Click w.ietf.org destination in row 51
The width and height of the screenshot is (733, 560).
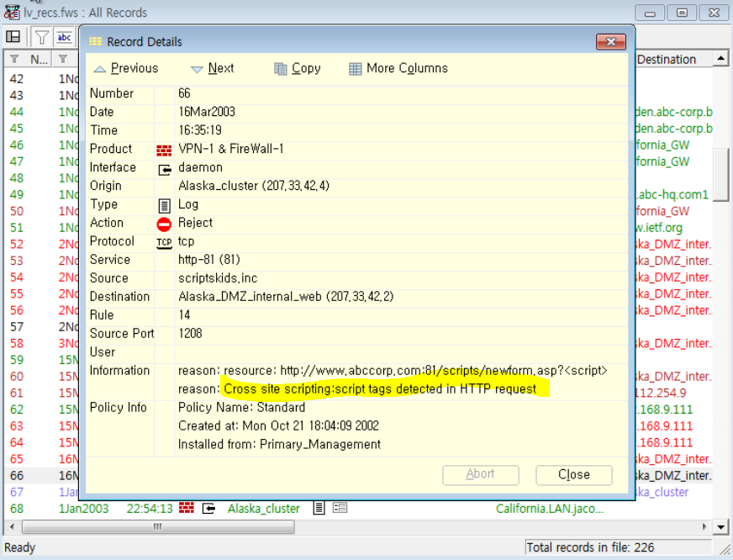click(x=659, y=228)
